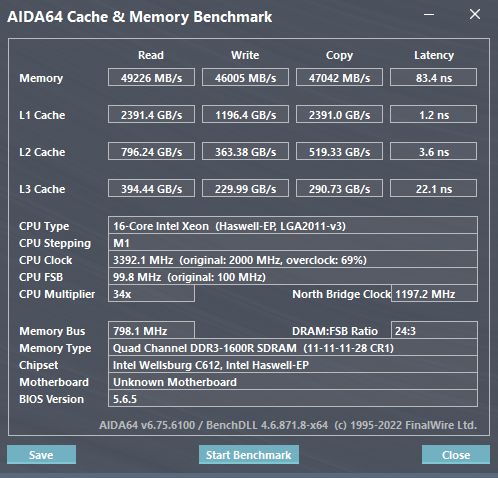
Task: Click the CPU Multiplier 34x field
Action: [151, 294]
